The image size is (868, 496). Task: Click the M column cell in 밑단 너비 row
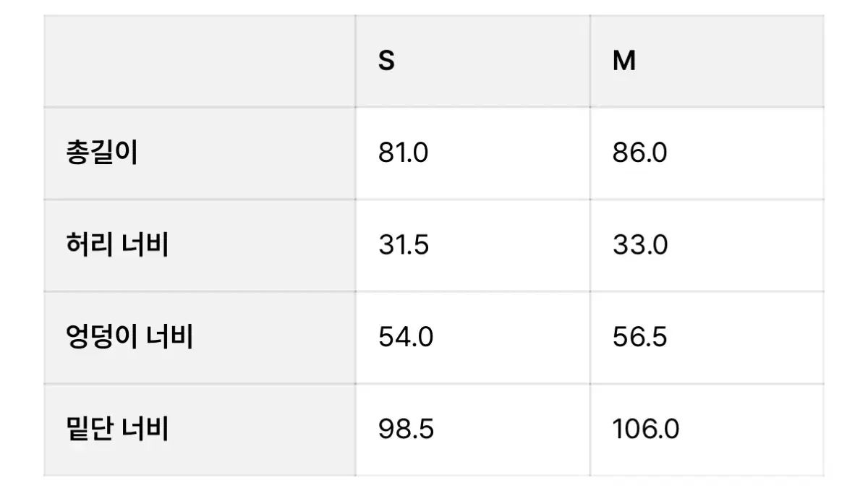(707, 429)
